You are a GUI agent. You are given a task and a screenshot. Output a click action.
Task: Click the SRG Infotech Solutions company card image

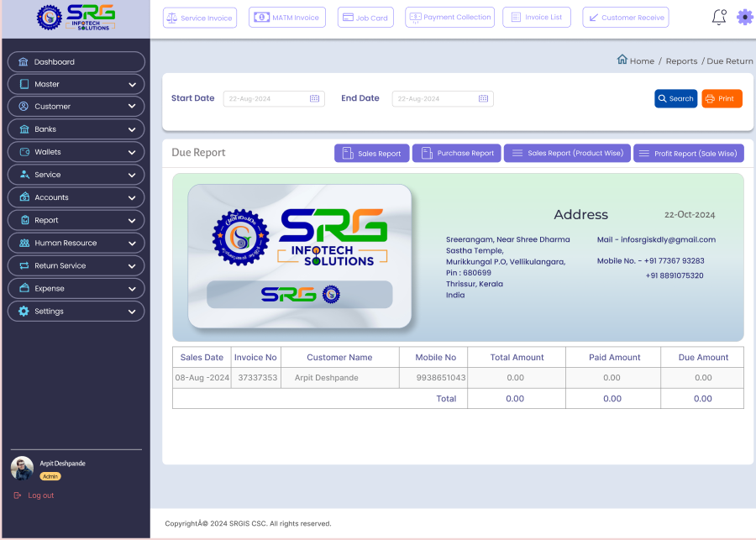299,256
